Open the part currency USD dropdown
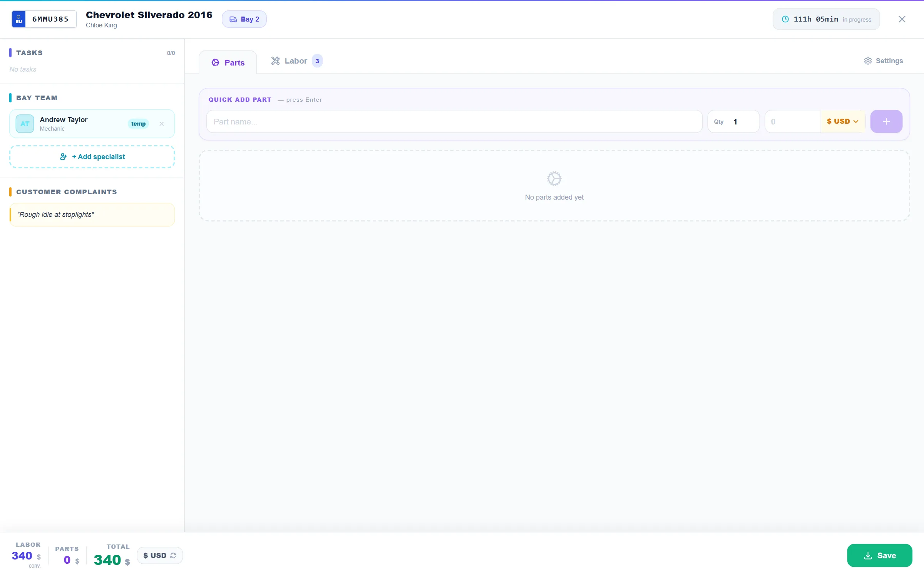This screenshot has width=924, height=578. tap(843, 122)
